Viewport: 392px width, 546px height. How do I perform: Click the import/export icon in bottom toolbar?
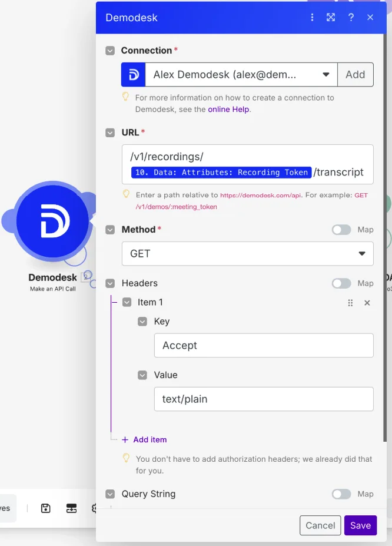point(71,508)
